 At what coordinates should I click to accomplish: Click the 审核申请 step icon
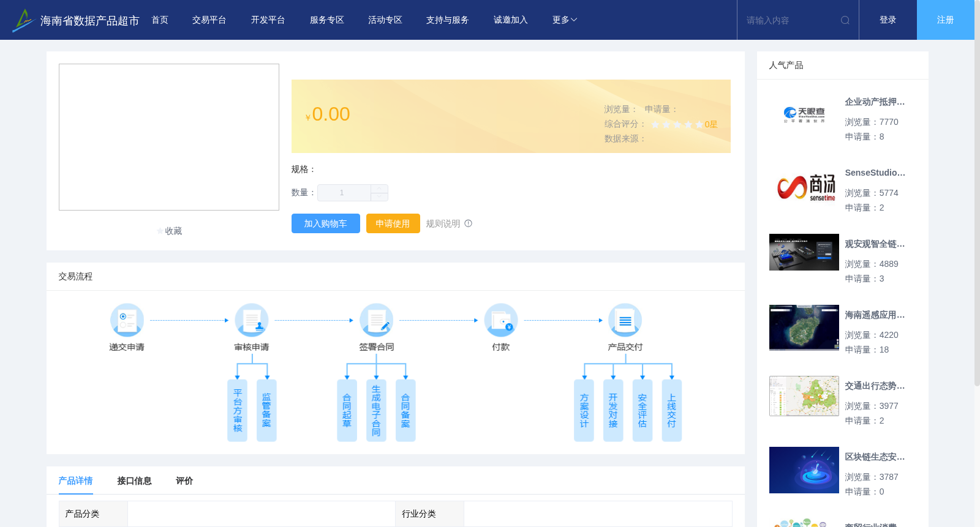click(x=252, y=320)
